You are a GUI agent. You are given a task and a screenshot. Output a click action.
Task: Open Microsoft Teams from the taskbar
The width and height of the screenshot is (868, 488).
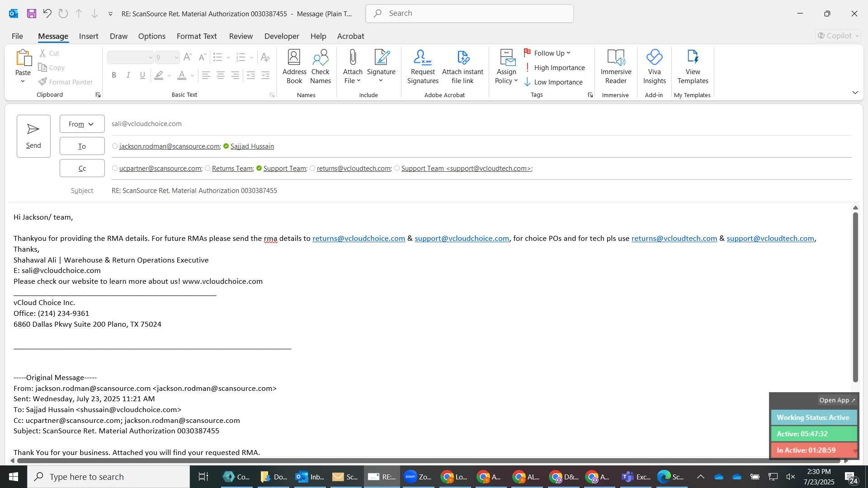tap(636, 477)
